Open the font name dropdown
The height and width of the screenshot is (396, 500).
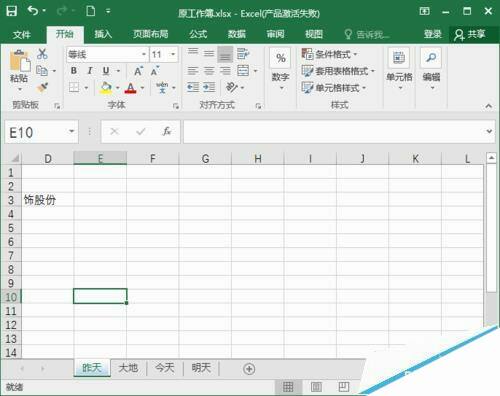144,54
